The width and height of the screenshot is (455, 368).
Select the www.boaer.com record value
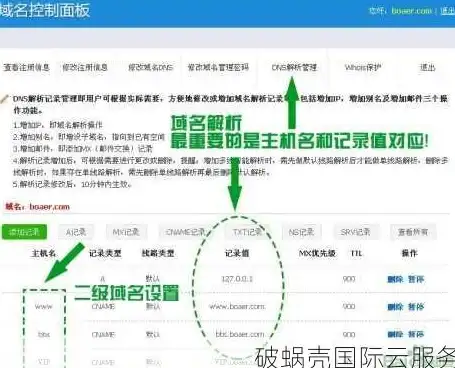(x=237, y=306)
